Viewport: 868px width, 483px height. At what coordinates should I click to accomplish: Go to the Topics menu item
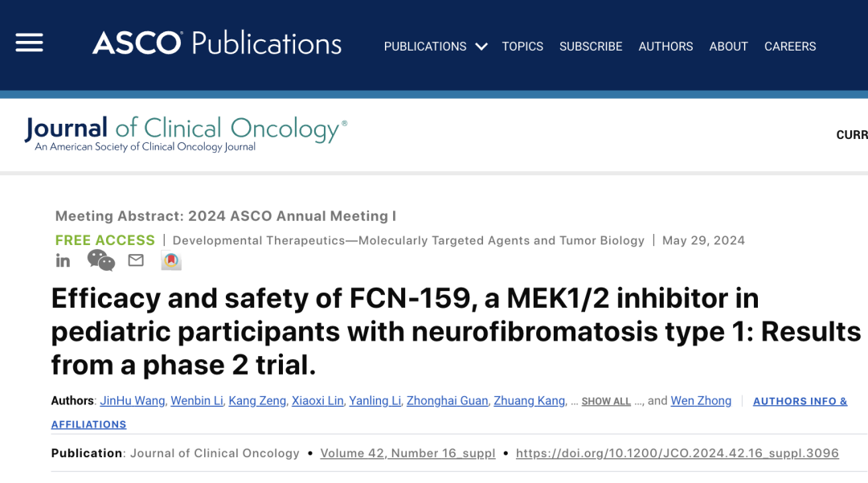(522, 47)
